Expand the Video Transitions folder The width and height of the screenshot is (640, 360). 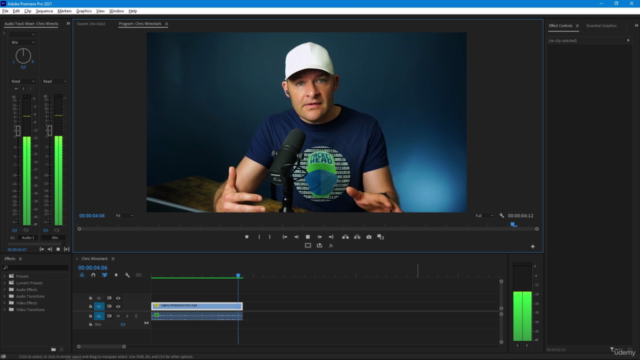click(x=5, y=310)
